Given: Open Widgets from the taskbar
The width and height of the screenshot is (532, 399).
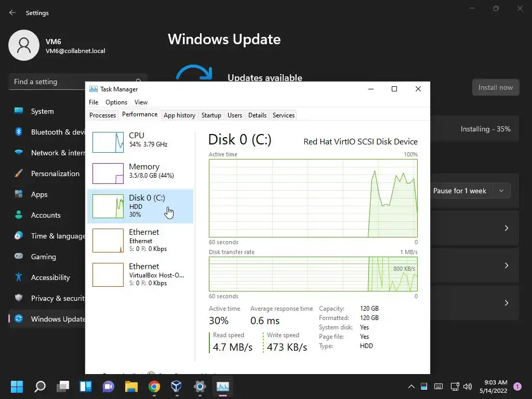Looking at the screenshot, I should [86, 387].
